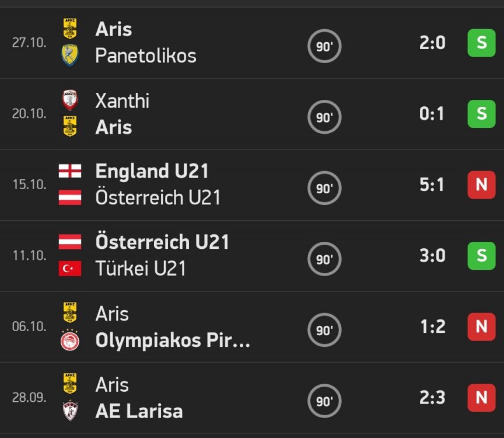Click the 90' icon in the Aris–Olympiakos row

pos(324,330)
